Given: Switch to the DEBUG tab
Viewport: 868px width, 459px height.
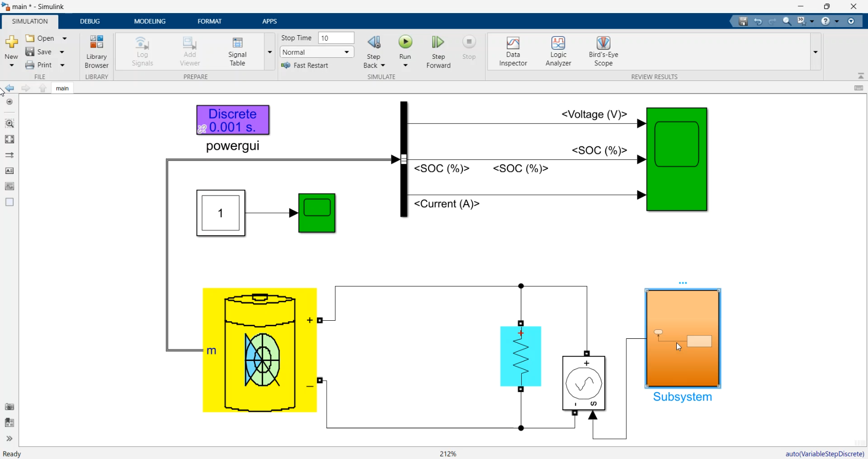Looking at the screenshot, I should pyautogui.click(x=90, y=21).
